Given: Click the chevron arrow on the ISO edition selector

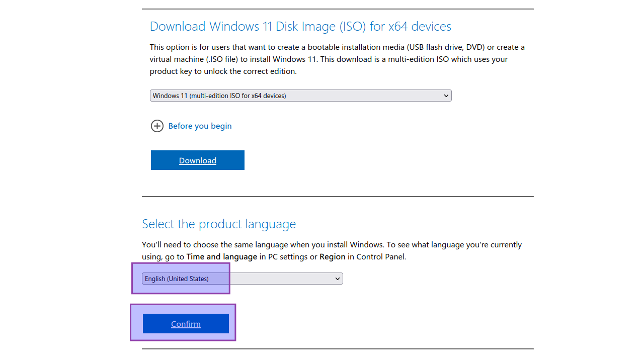Looking at the screenshot, I should [446, 96].
